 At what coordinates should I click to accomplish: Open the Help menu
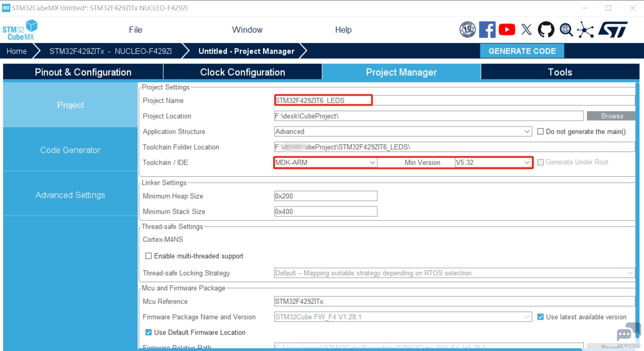click(343, 30)
